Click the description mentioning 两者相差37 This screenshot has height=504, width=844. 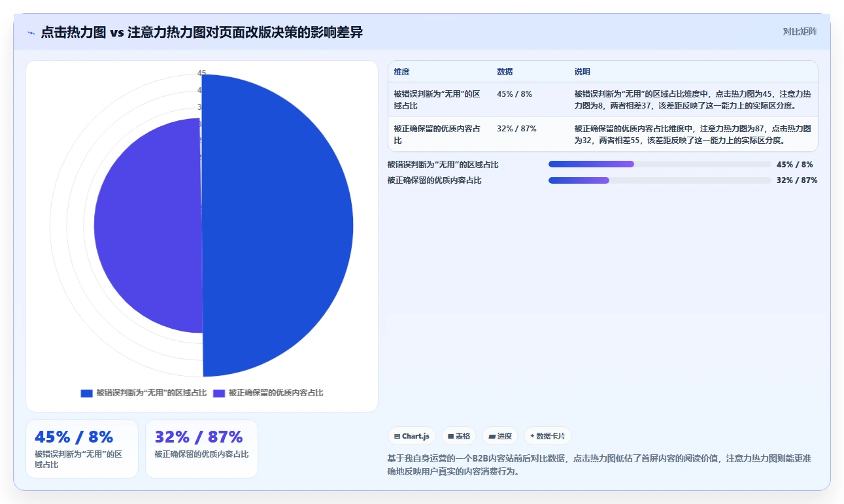pos(693,99)
